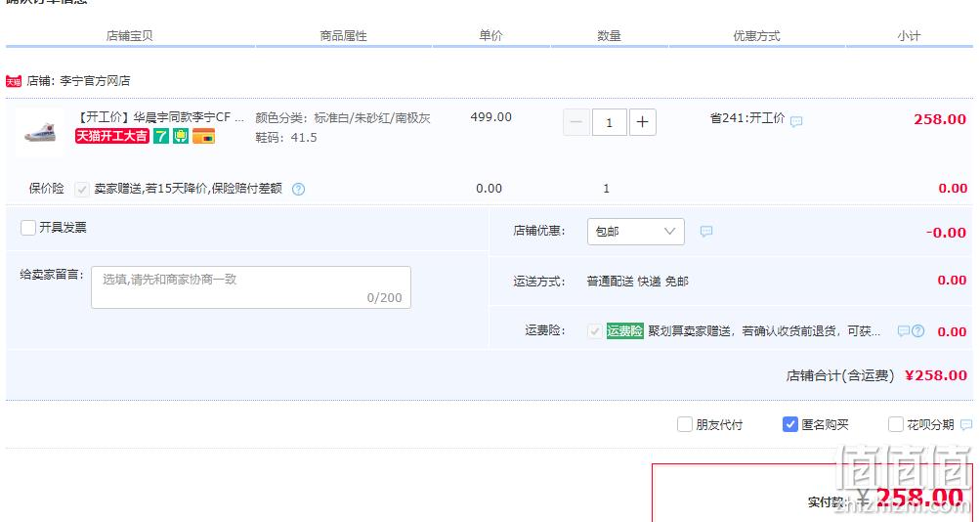Click the green 7-day return icon
The width and height of the screenshot is (980, 522).
[x=161, y=136]
